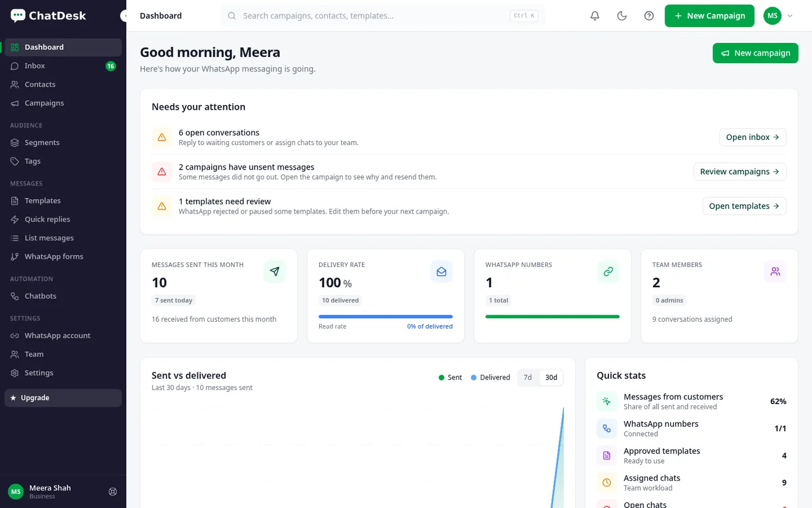Open Contacts in the sidebar
Viewport: 812px width, 508px height.
click(x=63, y=84)
